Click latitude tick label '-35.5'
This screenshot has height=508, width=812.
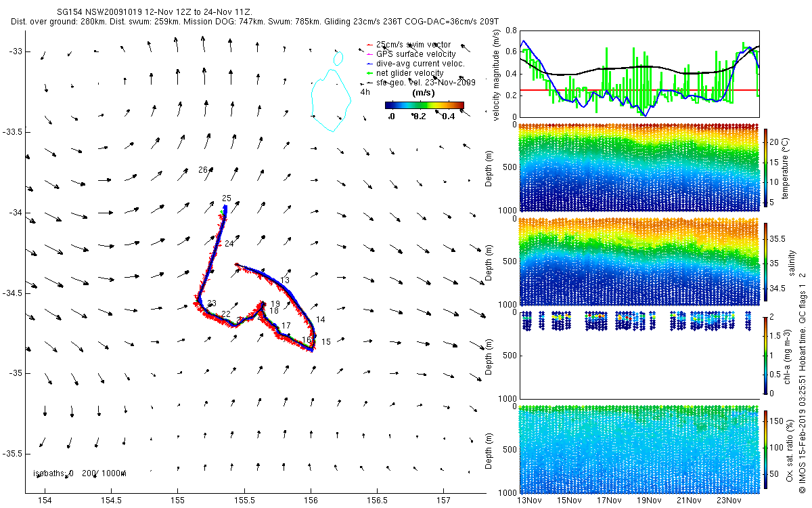point(13,454)
